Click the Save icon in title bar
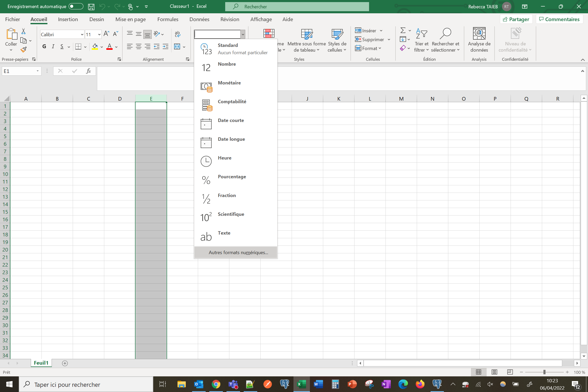The image size is (588, 392). (x=91, y=7)
